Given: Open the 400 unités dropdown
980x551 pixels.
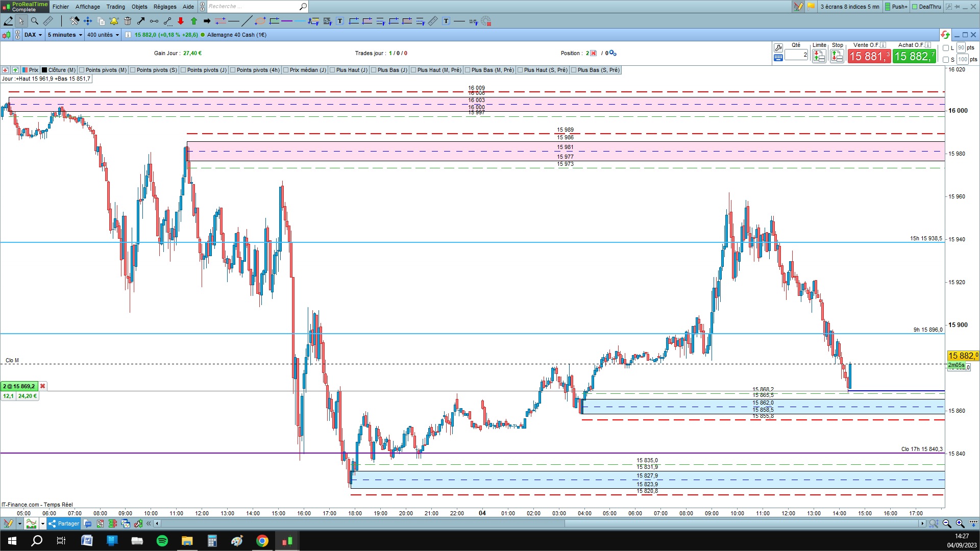Looking at the screenshot, I should 103,35.
